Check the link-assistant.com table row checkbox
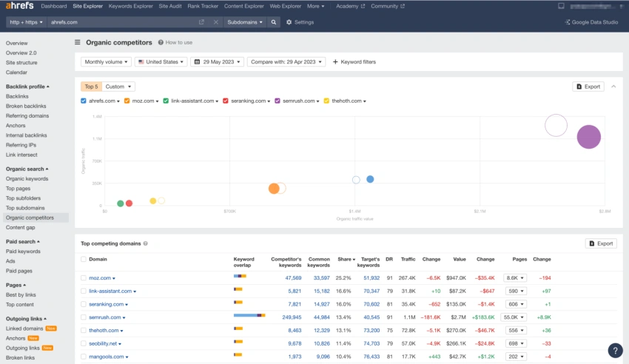The width and height of the screenshot is (629, 364). point(84,291)
